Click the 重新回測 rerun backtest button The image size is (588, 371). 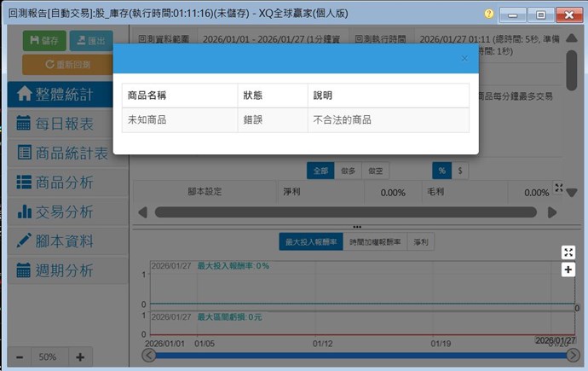pos(67,64)
